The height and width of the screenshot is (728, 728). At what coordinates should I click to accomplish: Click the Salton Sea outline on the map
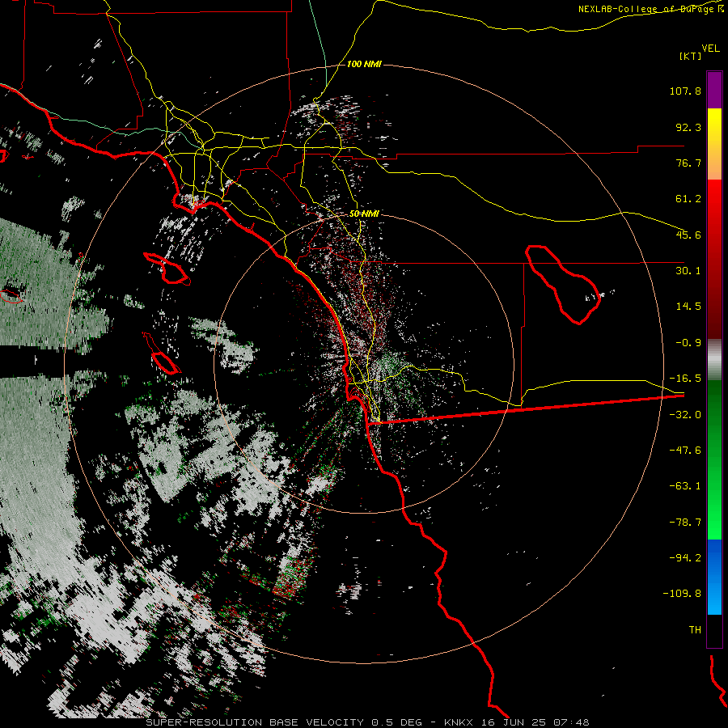tap(563, 284)
